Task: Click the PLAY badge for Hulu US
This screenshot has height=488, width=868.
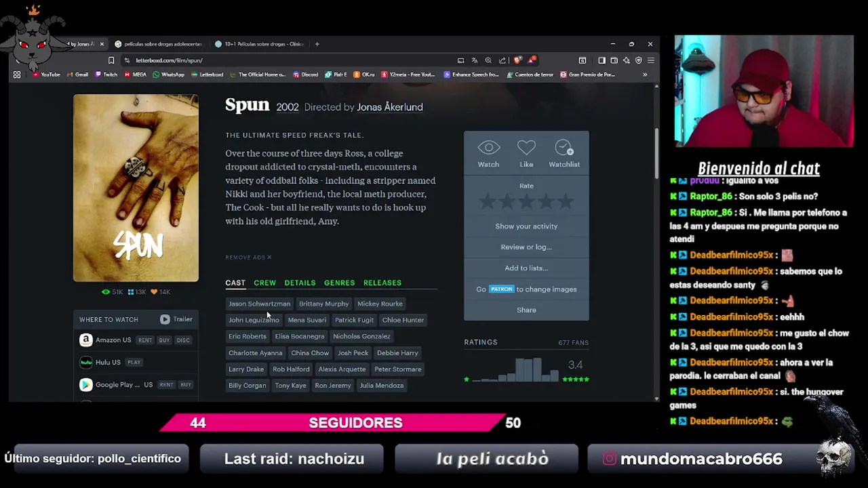Action: (134, 363)
